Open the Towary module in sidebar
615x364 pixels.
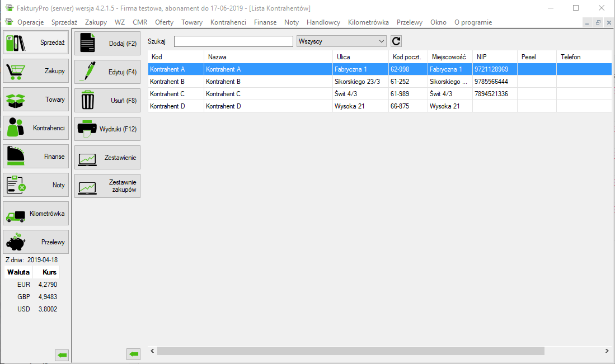coord(36,100)
